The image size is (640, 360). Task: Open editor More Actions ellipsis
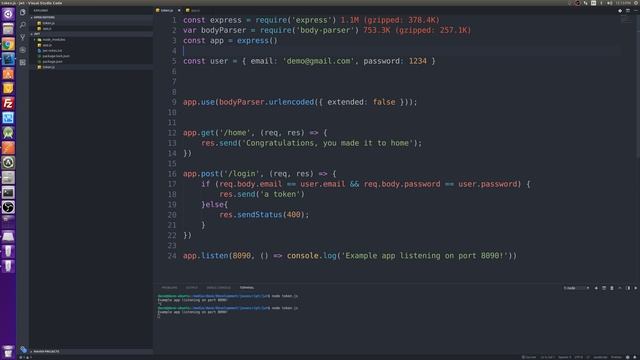(636, 11)
